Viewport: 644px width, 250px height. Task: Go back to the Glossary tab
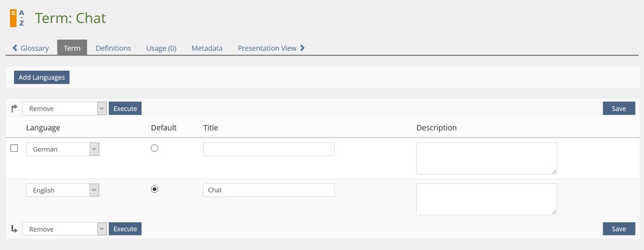[31, 48]
